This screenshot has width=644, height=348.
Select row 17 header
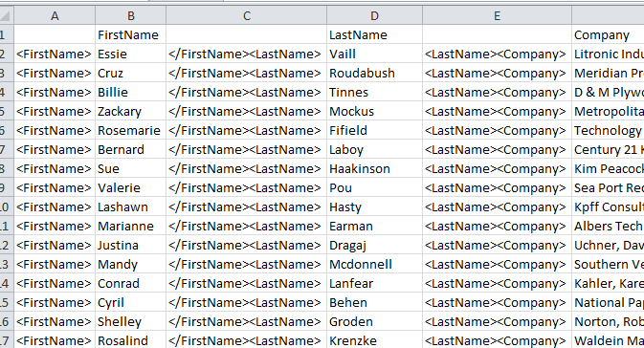coord(7,340)
